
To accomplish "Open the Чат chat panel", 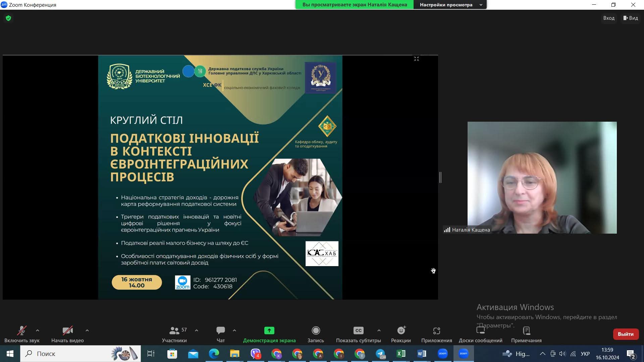I will [x=220, y=331].
